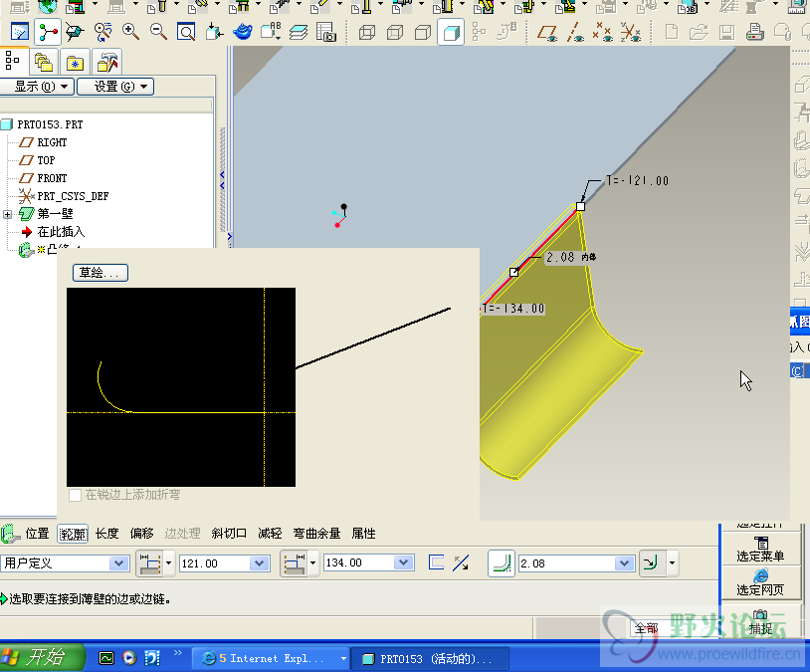Viewport: 810px width, 672px height.
Task: Open the 用户定义 shape dropdown
Action: tap(119, 563)
